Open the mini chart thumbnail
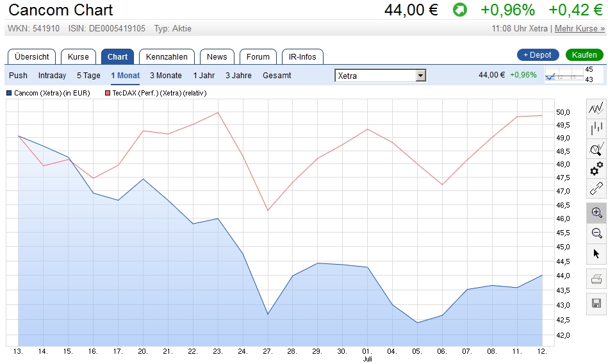Image resolution: width=608 pixels, height=364 pixels. pos(574,74)
